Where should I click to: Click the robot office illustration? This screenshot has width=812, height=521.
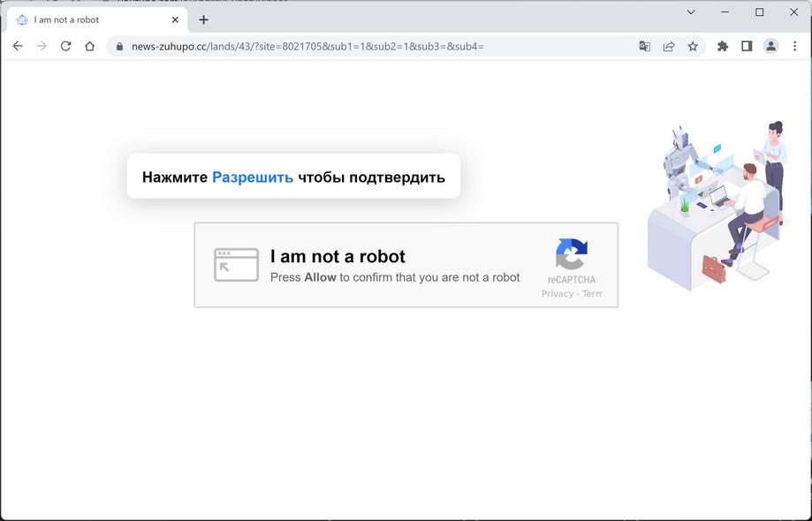point(717,206)
